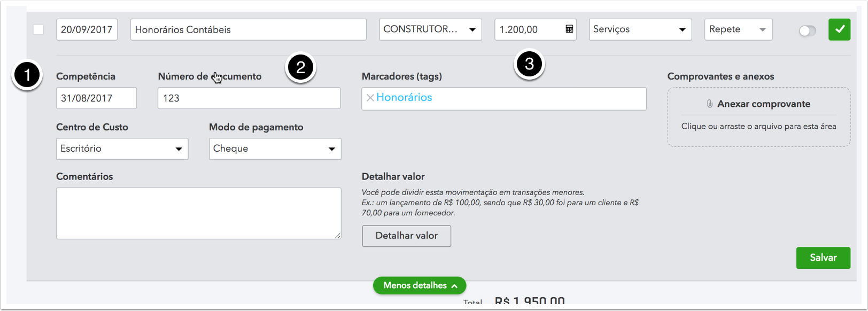868x311 pixels.
Task: Click the Honorários Contábeis description field
Action: (x=248, y=29)
